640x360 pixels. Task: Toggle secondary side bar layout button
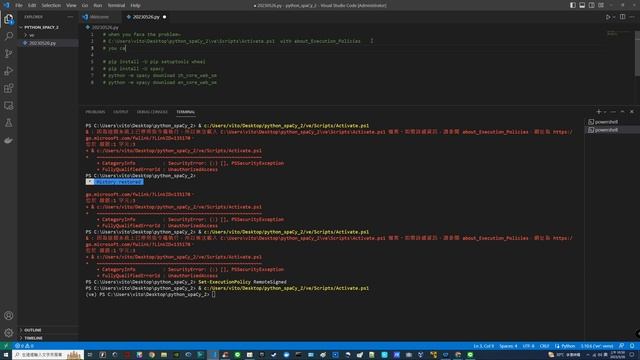pos(591,5)
